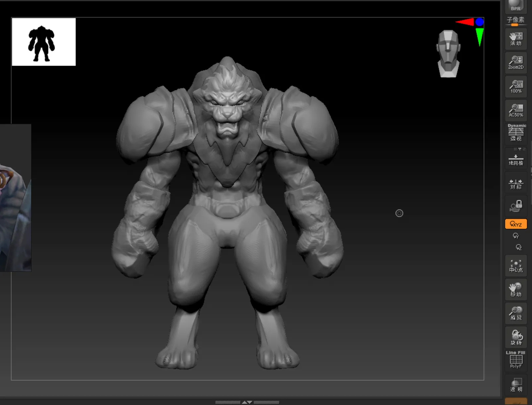Select Y-axis rotation mode
Image resolution: width=532 pixels, height=405 pixels.
(x=516, y=236)
